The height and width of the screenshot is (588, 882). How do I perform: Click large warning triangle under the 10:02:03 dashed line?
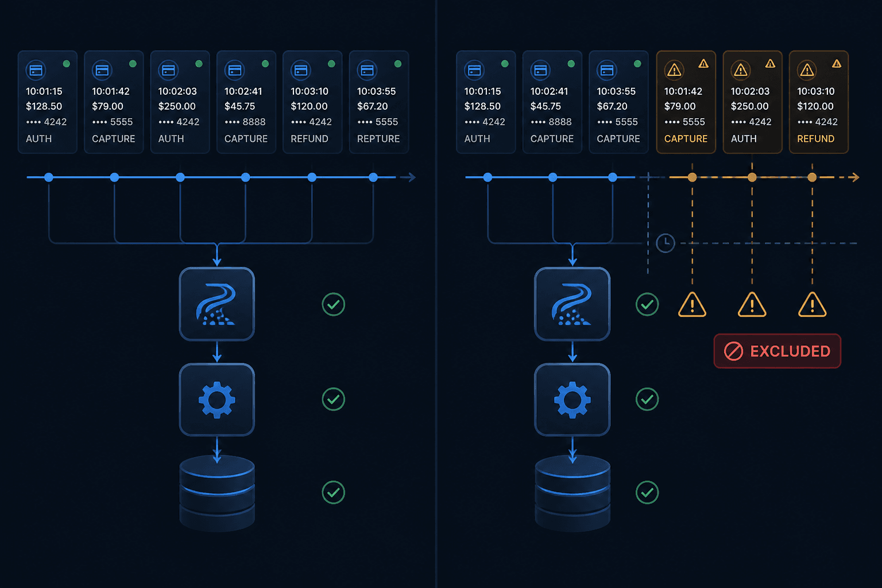(x=752, y=304)
